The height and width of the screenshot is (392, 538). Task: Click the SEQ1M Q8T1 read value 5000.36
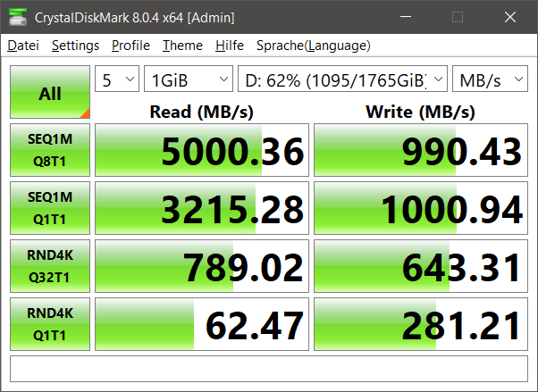202,150
